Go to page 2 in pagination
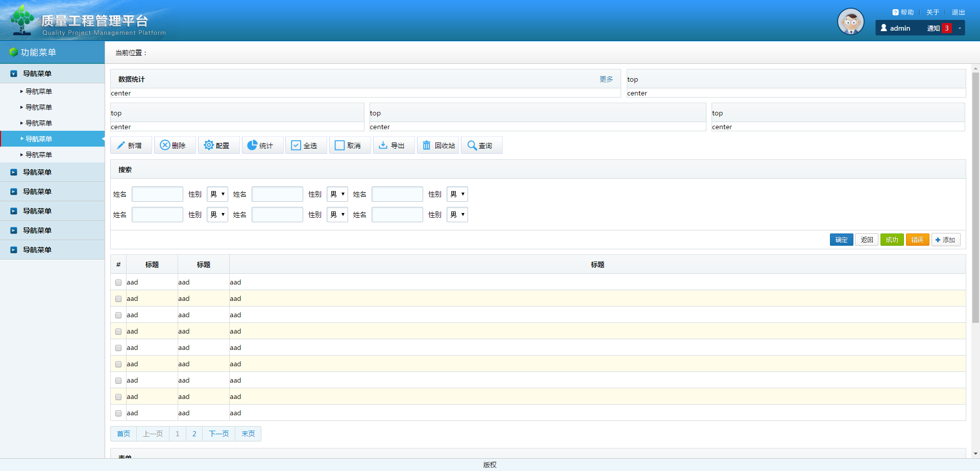Viewport: 980px width, 471px height. pos(194,434)
